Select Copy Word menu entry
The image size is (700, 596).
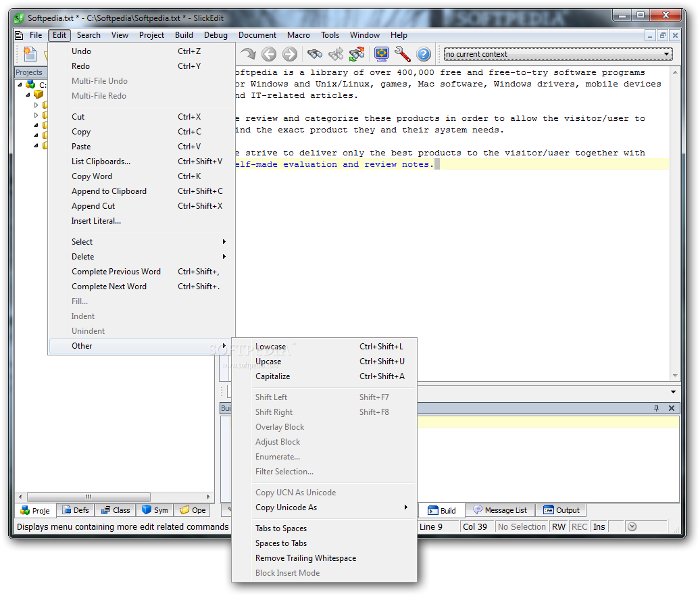(141, 176)
